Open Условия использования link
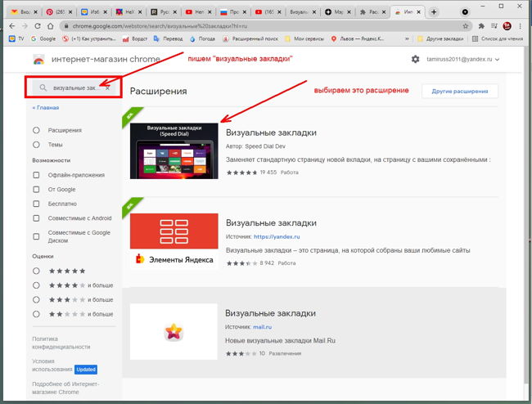The width and height of the screenshot is (532, 404). coord(52,366)
